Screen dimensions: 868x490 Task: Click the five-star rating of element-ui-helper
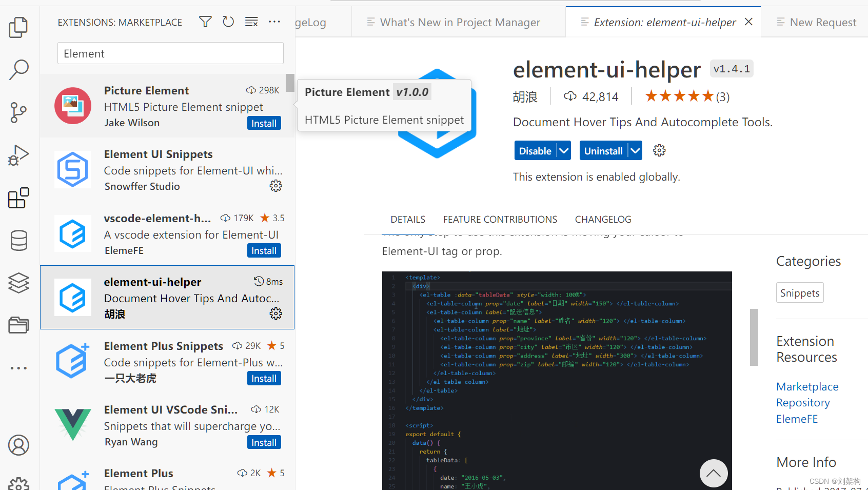pos(679,96)
